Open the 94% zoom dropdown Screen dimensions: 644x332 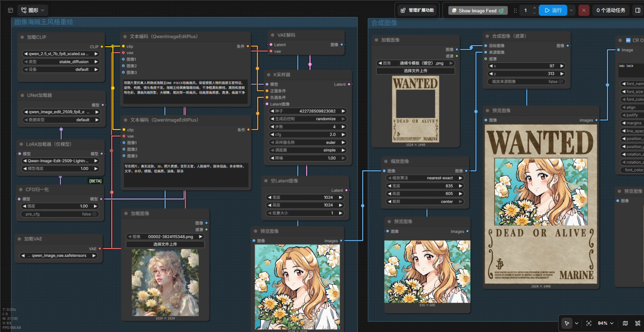point(606,323)
